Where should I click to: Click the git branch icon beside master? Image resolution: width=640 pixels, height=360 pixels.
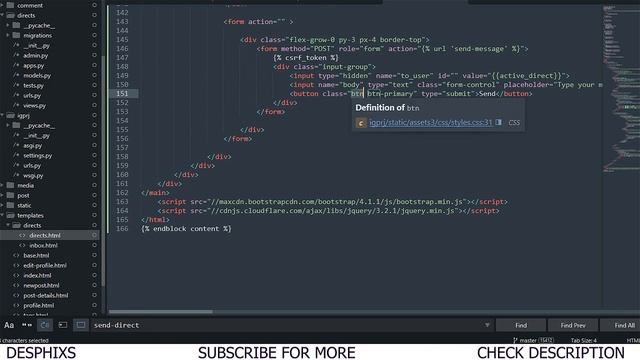click(515, 340)
